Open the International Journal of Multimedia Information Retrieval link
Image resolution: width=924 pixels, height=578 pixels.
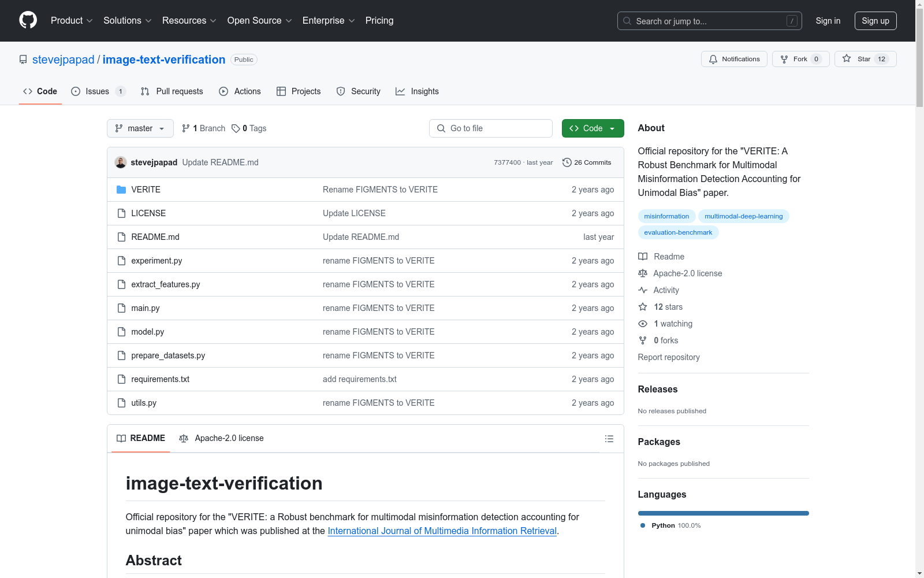[442, 531]
